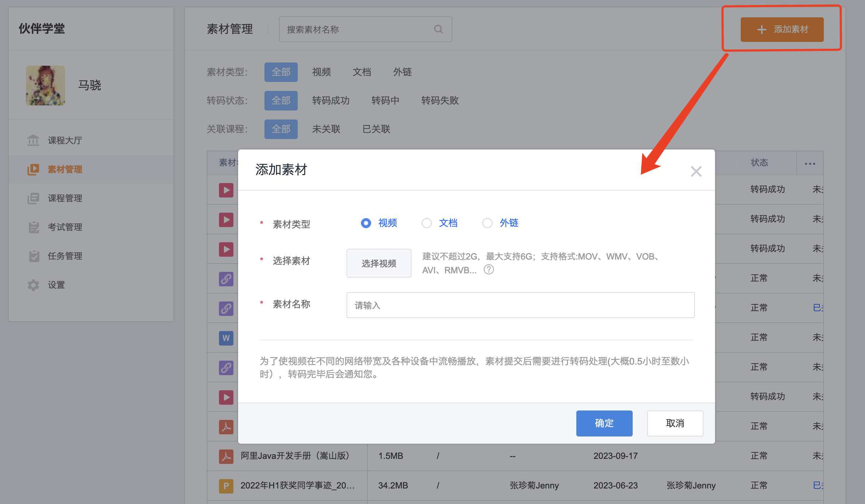The image size is (865, 504).
Task: Filter 转码状态 by 转码中
Action: coord(385,101)
